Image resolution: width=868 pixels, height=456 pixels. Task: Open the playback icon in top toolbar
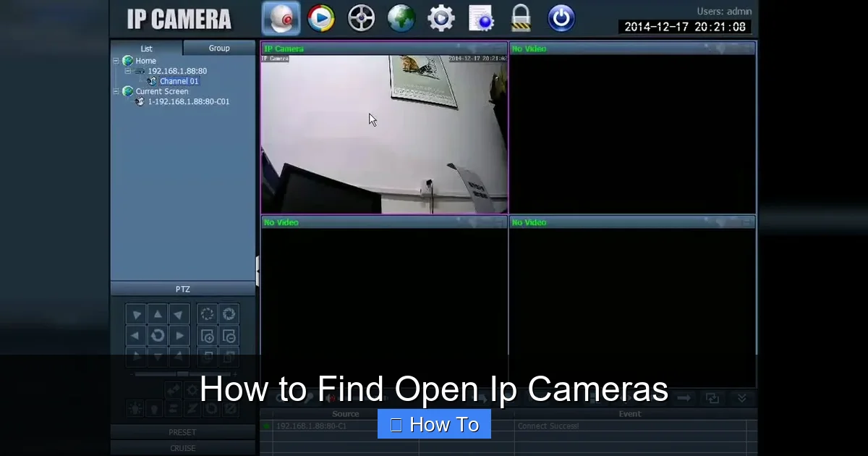click(x=321, y=18)
